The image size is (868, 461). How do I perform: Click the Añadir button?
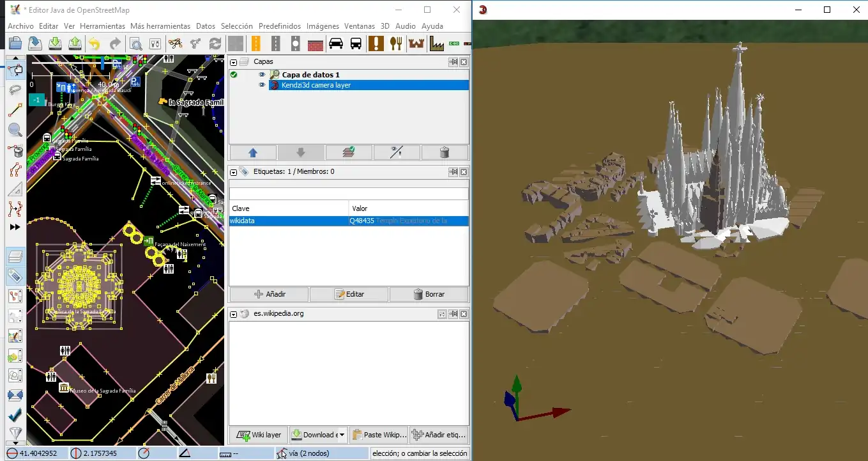coord(269,294)
